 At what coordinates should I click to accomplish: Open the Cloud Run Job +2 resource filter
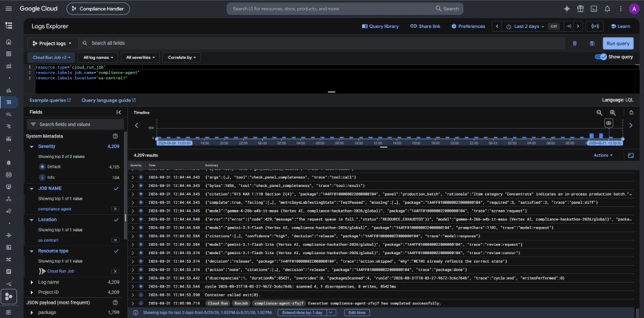coord(52,58)
